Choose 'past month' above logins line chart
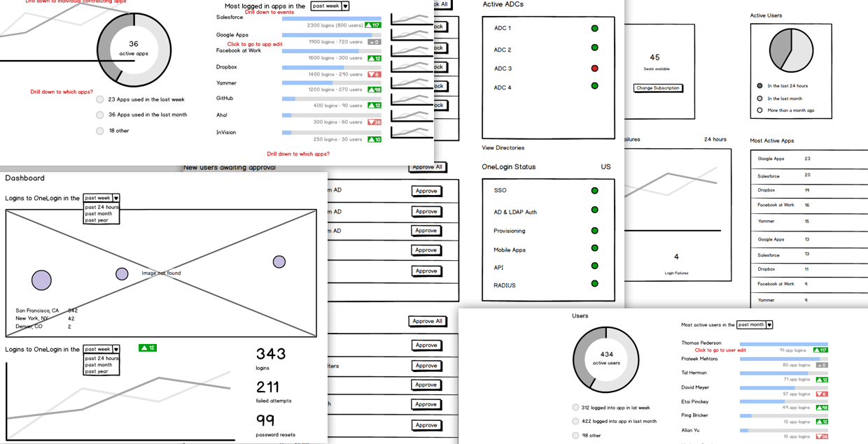 coord(99,365)
